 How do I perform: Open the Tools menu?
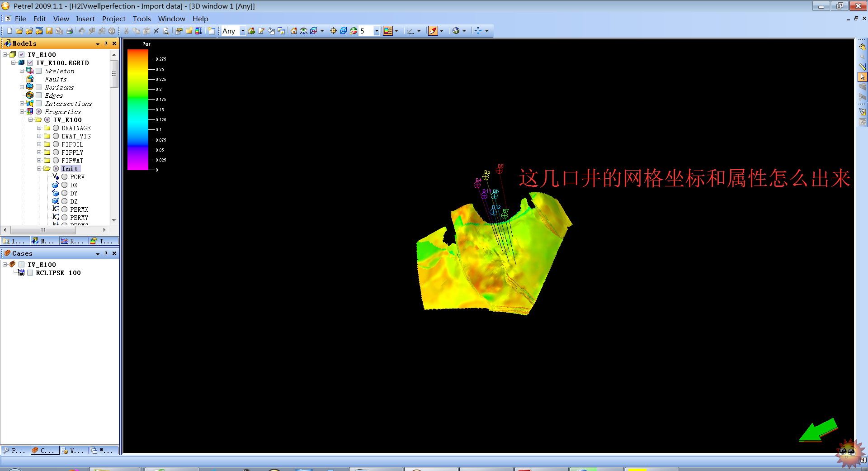142,19
